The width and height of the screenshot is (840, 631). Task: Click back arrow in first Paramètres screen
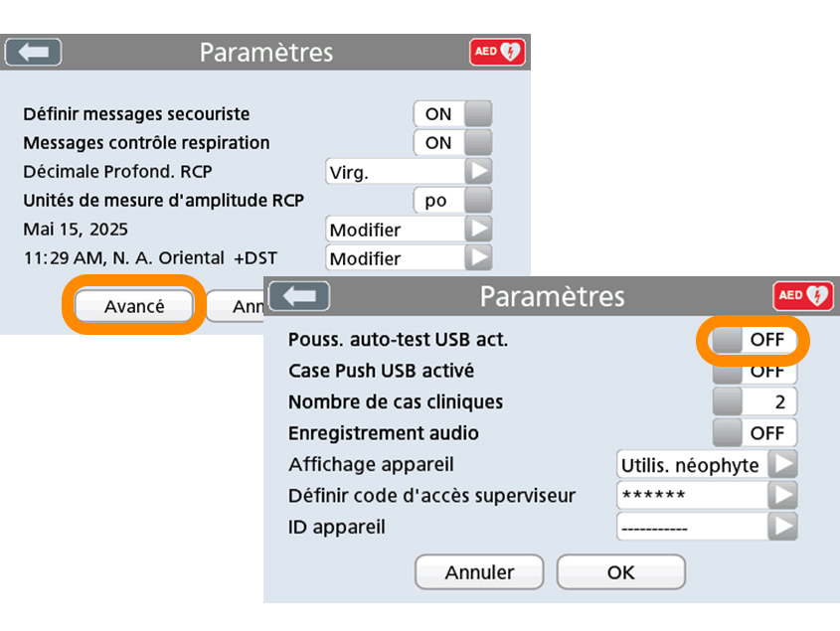pos(33,52)
